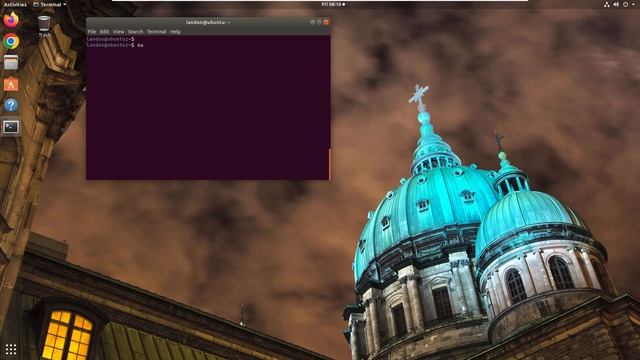Click the command line with 'su' typed

coord(115,45)
